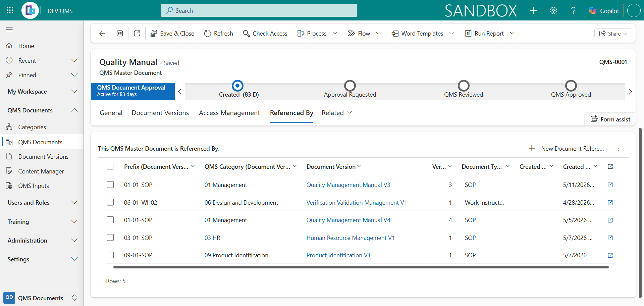Screen dimensions: 644x306
Task: Collapse the site map hamburger icon
Action: point(9,30)
